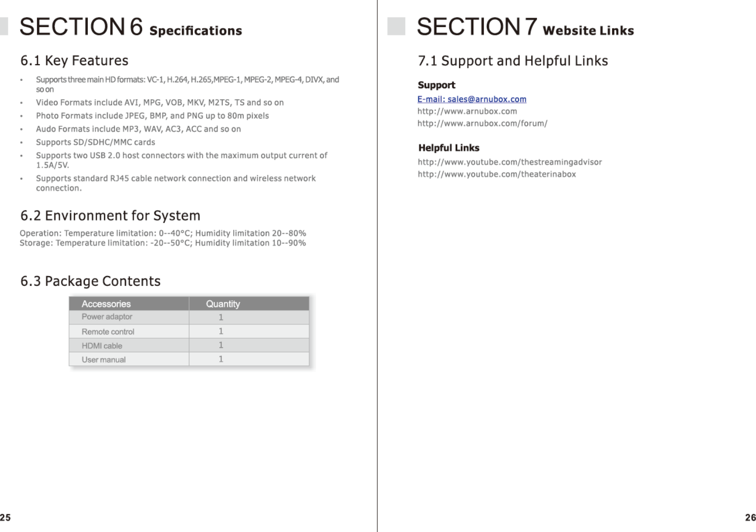Click the SECTION 6 Specifications heading
Viewport: 756px width, 532px height.
tap(131, 27)
